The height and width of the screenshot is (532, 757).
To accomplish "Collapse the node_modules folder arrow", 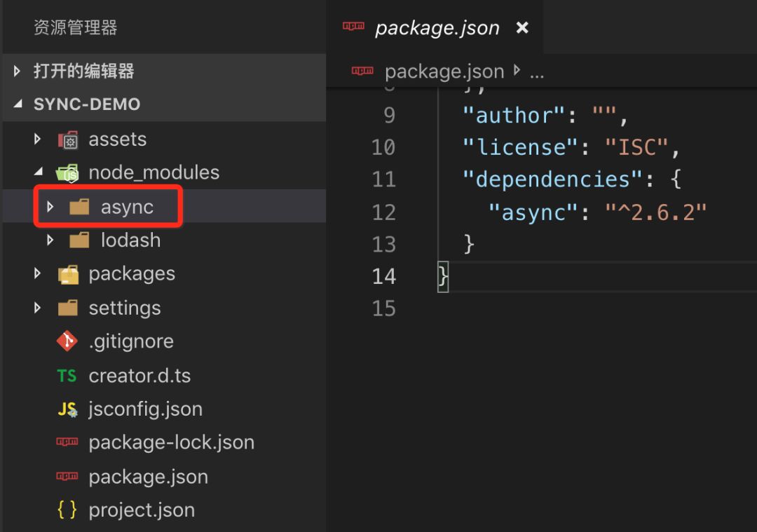I will (39, 172).
